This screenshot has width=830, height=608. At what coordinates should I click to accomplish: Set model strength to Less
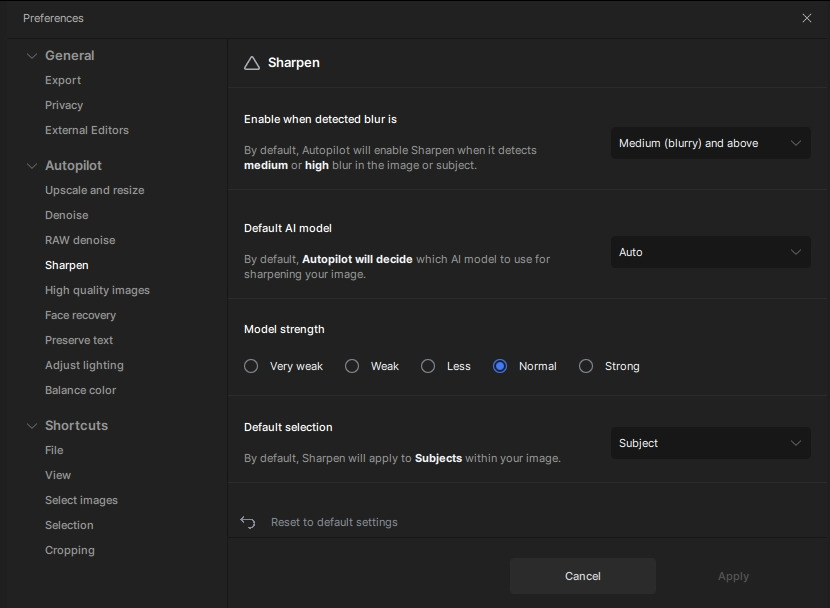pyautogui.click(x=428, y=366)
